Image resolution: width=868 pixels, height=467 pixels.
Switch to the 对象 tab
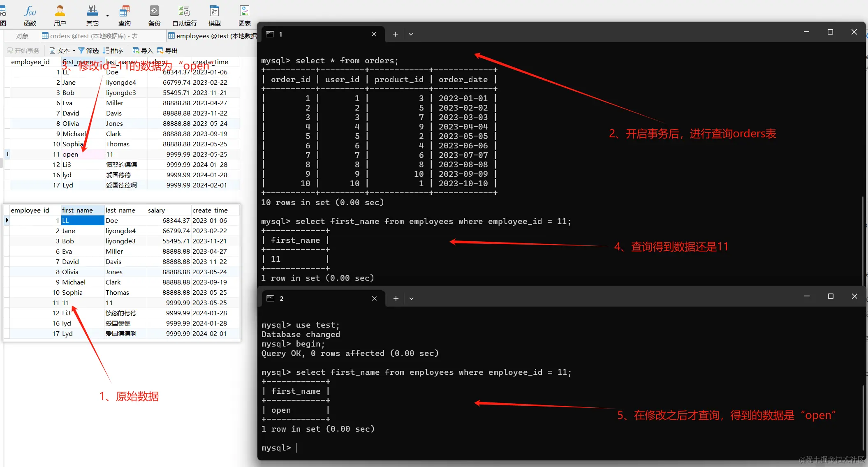tap(22, 36)
